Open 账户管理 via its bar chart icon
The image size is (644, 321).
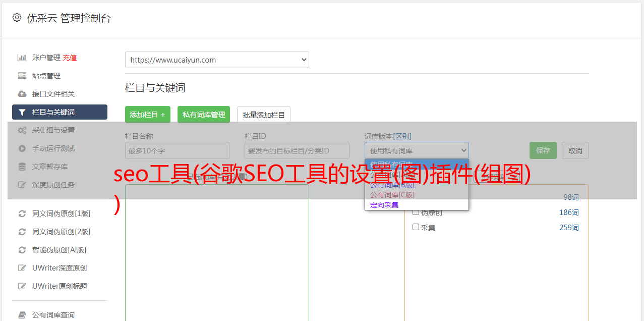point(22,58)
